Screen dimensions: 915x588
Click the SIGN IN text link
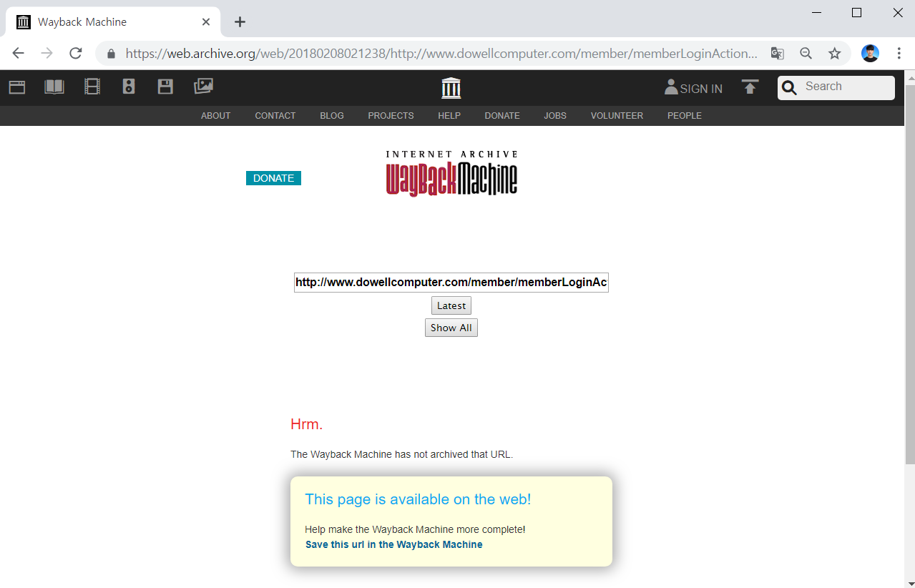tap(701, 89)
